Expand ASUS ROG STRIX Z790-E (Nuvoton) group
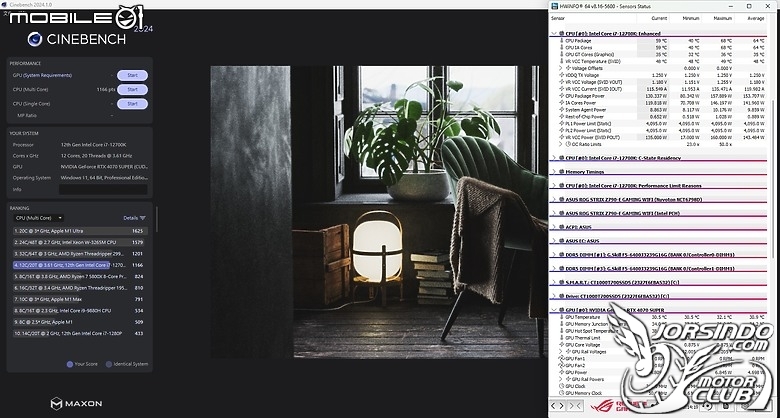Viewport: 780px width, 418px height. (554, 200)
